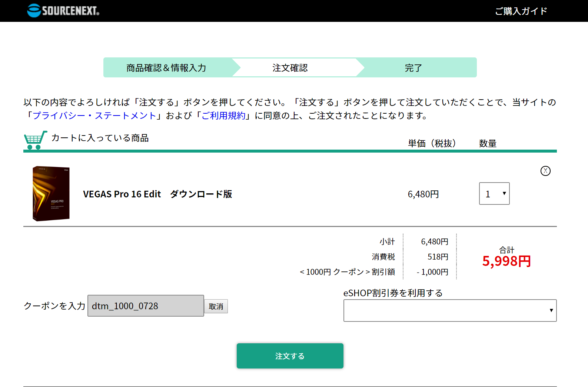Screen dimensions: 588x387
Task: Click the 数量 column header
Action: (x=488, y=143)
